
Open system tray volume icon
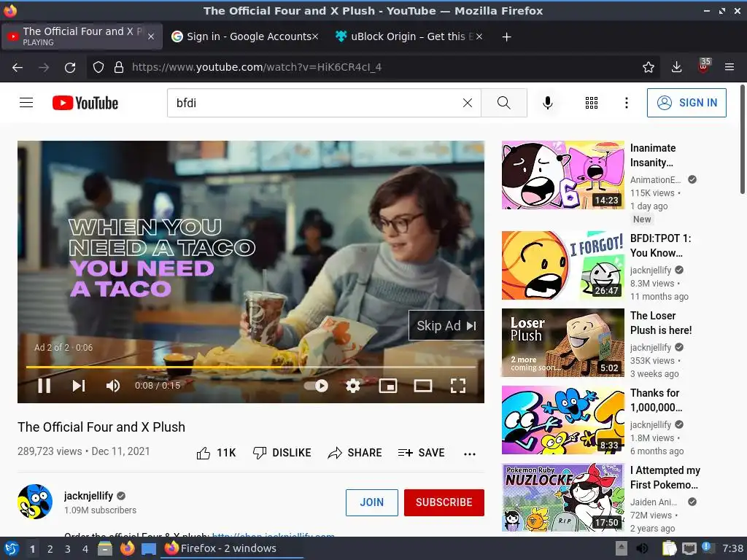pyautogui.click(x=642, y=548)
